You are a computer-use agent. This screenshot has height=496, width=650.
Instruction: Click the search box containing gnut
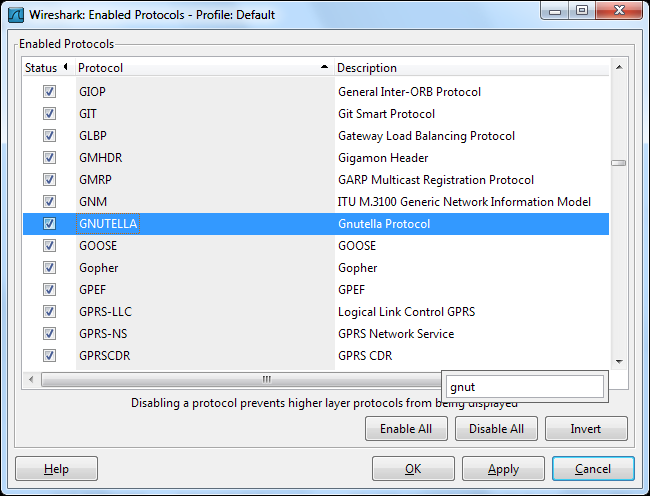click(525, 387)
